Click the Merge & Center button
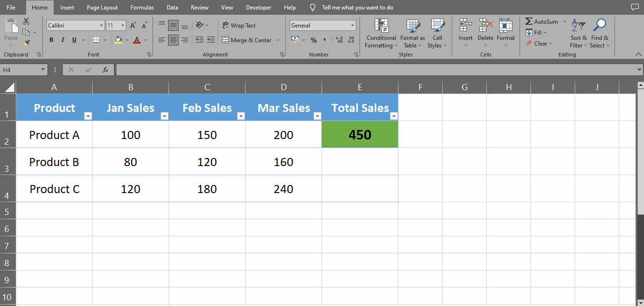 [x=246, y=40]
